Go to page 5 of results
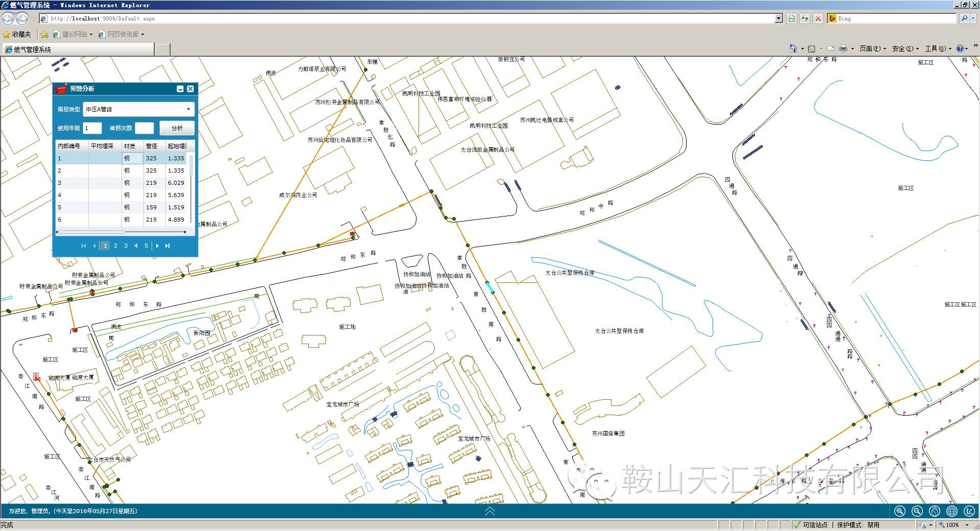Image resolution: width=980 pixels, height=531 pixels. 146,246
